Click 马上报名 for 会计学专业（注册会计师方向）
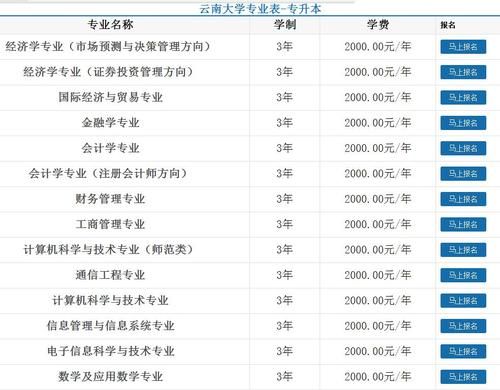The image size is (500, 390). click(463, 174)
